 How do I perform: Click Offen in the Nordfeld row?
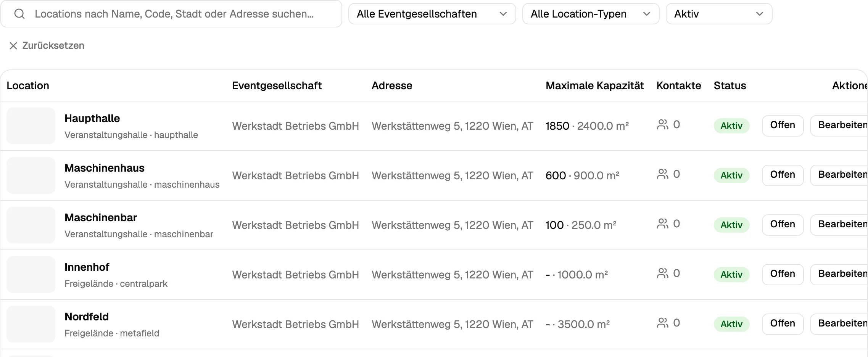(x=783, y=324)
